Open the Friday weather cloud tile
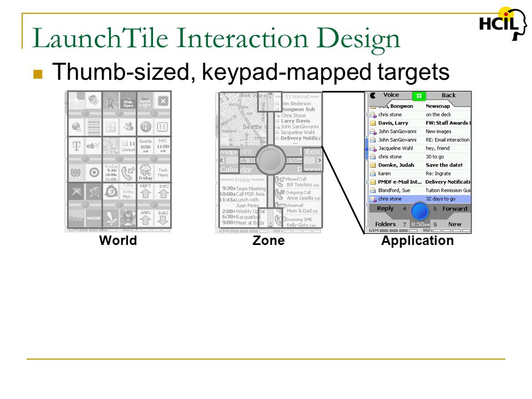The image size is (532, 399). (x=146, y=172)
